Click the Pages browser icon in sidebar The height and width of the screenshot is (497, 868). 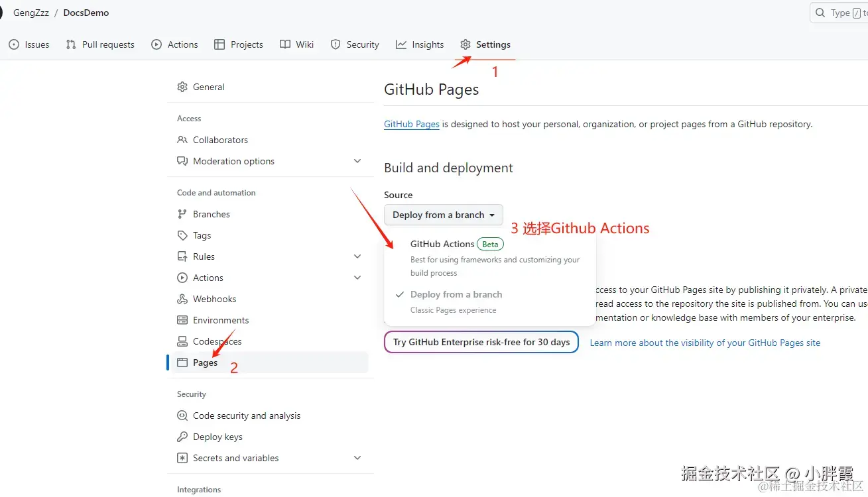click(x=182, y=362)
